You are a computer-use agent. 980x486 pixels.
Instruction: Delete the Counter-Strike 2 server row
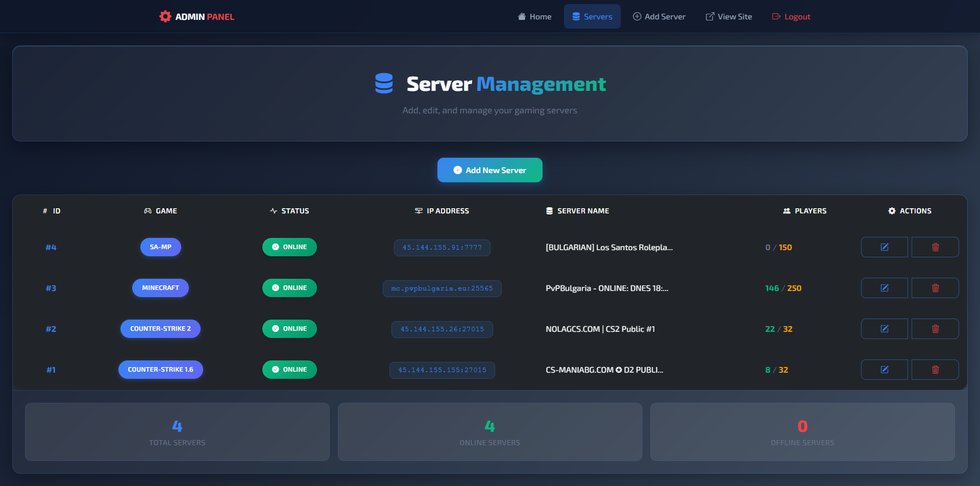click(x=935, y=329)
